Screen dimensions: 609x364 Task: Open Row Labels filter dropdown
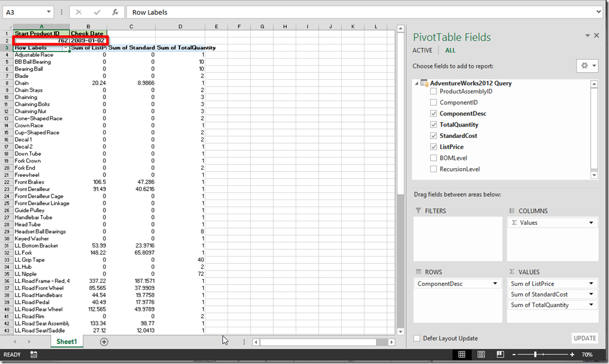tap(66, 48)
